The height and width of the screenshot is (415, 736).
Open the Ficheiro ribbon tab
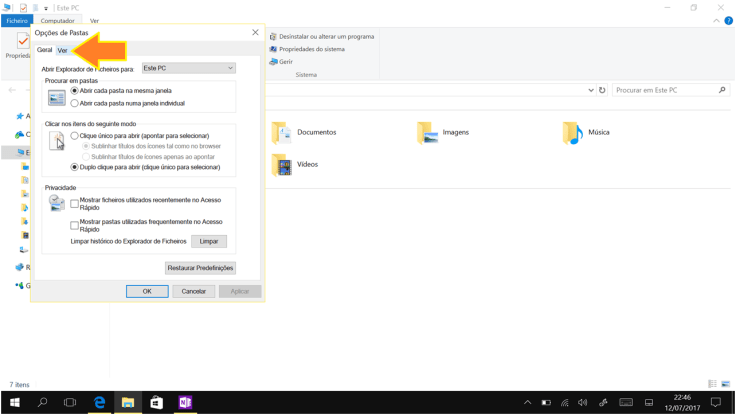17,20
